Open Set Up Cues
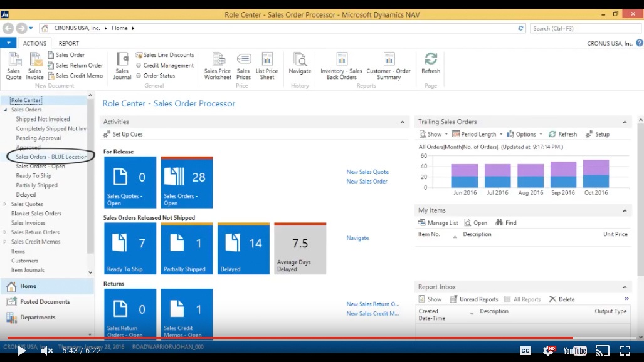 click(123, 134)
